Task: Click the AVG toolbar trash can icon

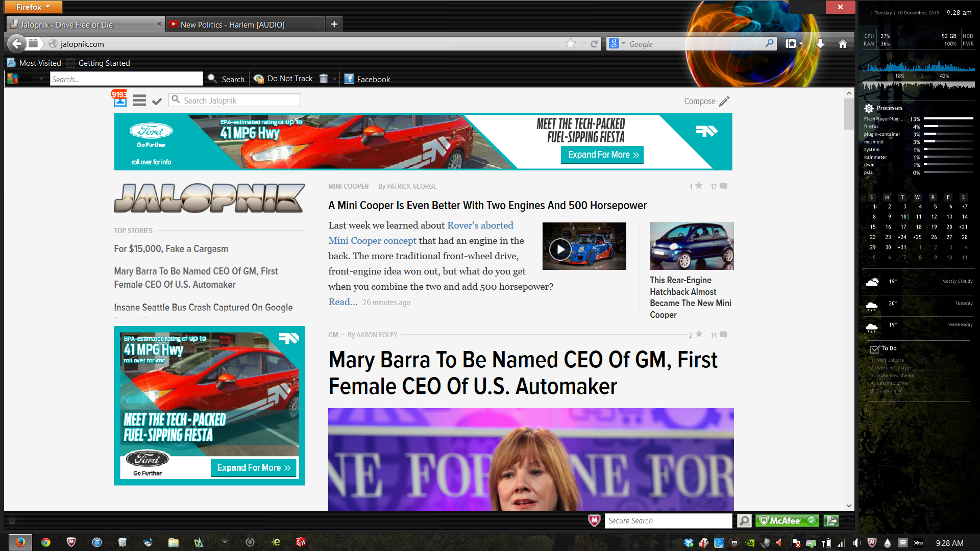Action: pyautogui.click(x=324, y=79)
